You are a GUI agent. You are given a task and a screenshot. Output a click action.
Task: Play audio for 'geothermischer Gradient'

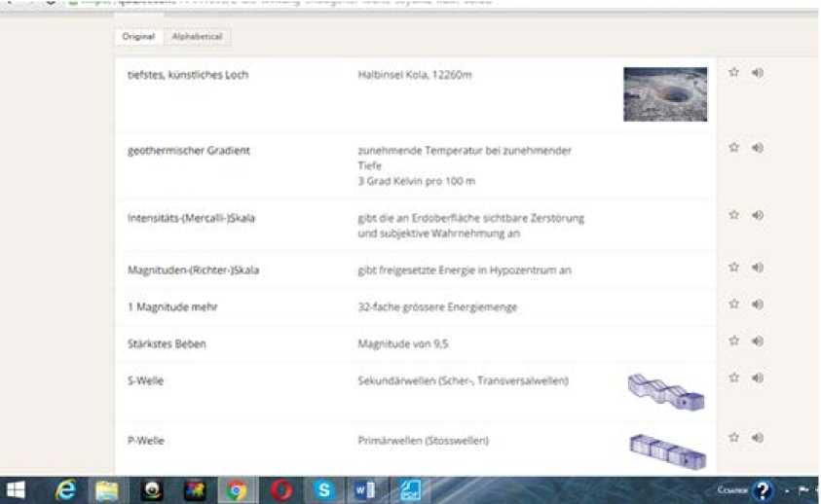tap(757, 148)
